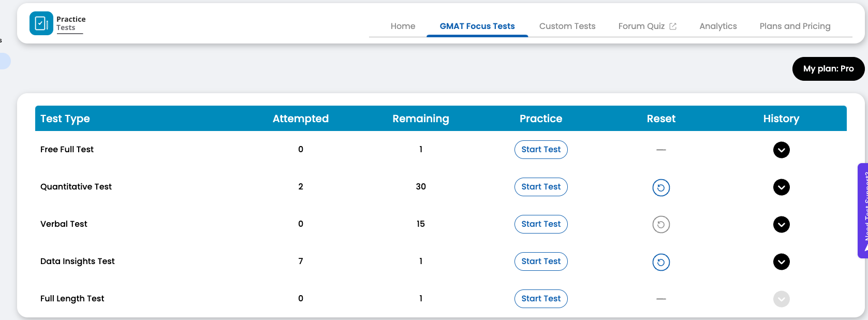Open the Custom Tests tab
The width and height of the screenshot is (868, 320).
(567, 26)
